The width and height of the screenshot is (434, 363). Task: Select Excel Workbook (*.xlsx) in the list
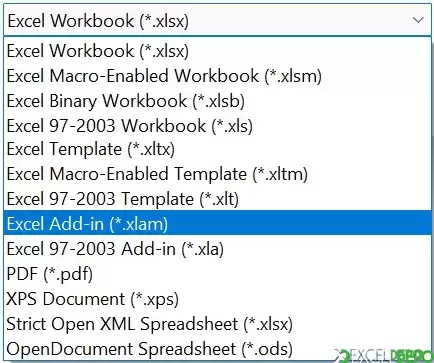[217, 51]
